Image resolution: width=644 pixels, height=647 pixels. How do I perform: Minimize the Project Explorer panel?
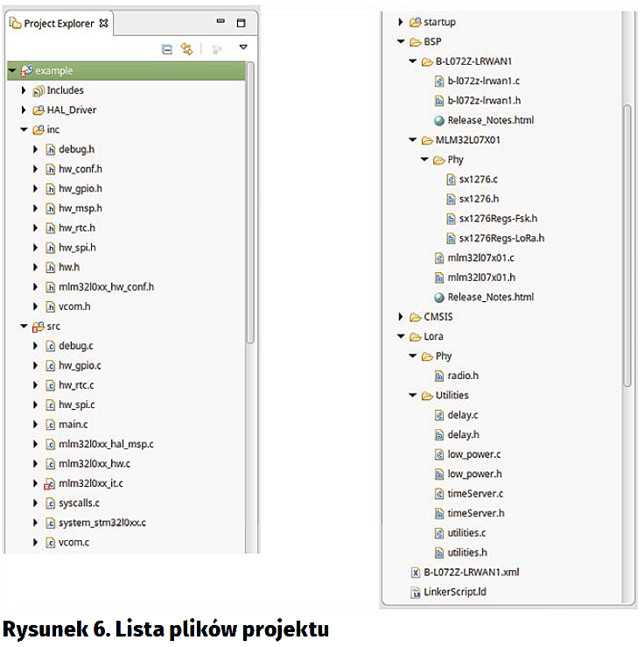(221, 24)
